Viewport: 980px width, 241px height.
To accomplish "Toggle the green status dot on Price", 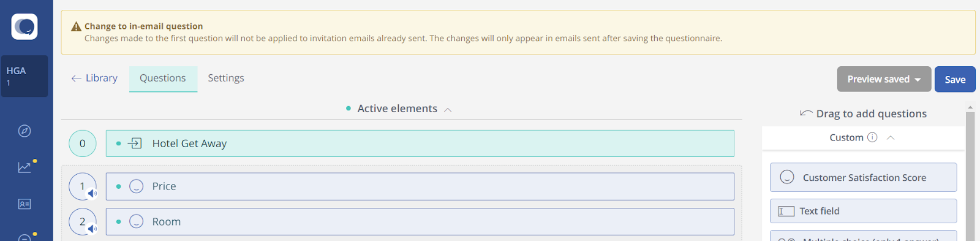I will click(118, 186).
